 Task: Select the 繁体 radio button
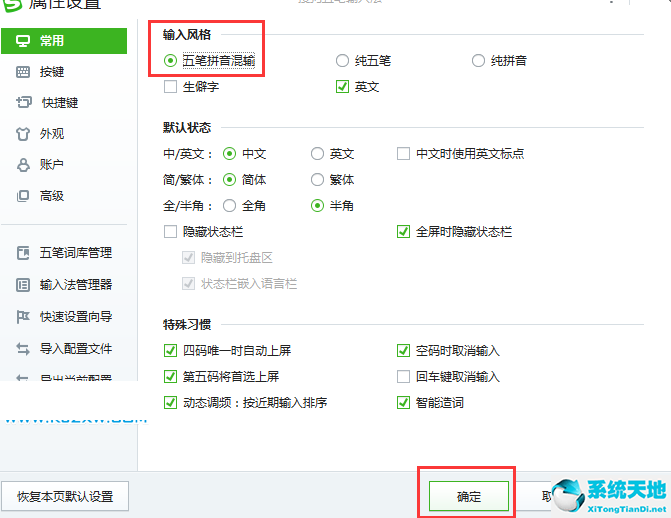click(x=317, y=180)
